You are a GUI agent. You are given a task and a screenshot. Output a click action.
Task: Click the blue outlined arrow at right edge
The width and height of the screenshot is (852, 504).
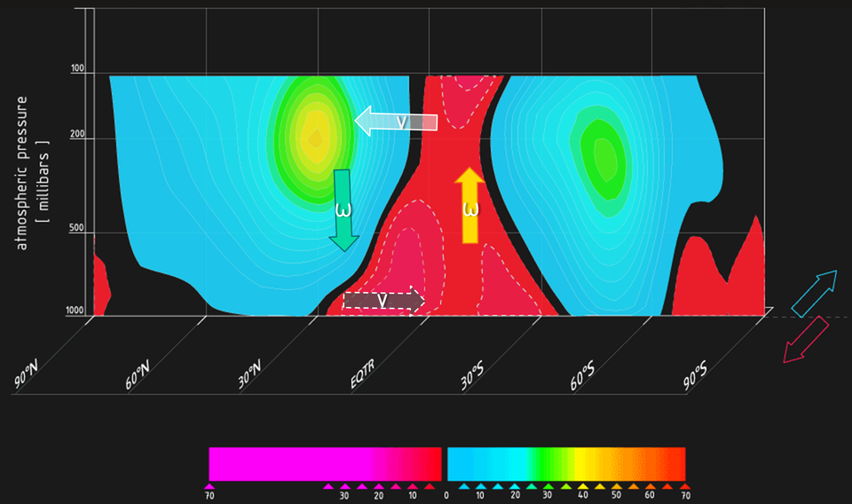[x=814, y=294]
